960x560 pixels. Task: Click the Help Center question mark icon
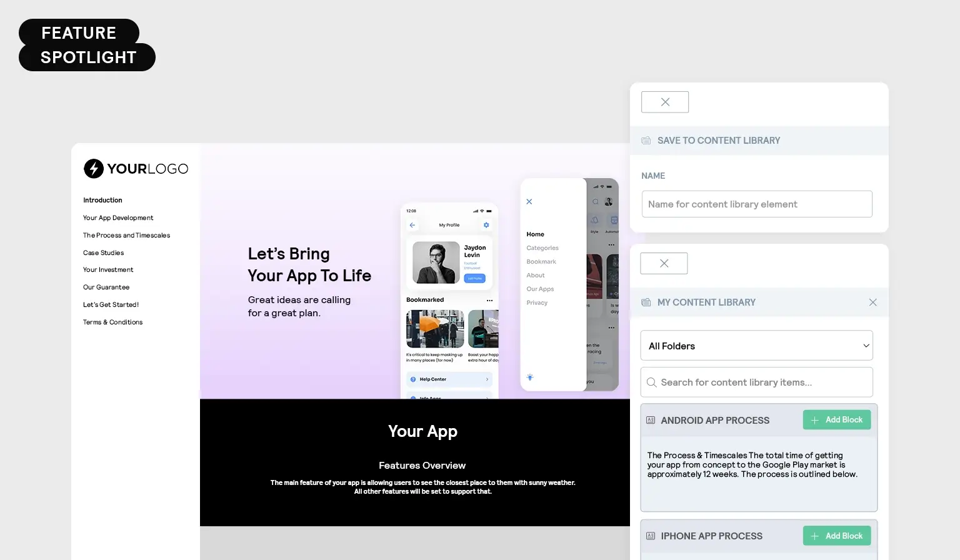point(413,379)
